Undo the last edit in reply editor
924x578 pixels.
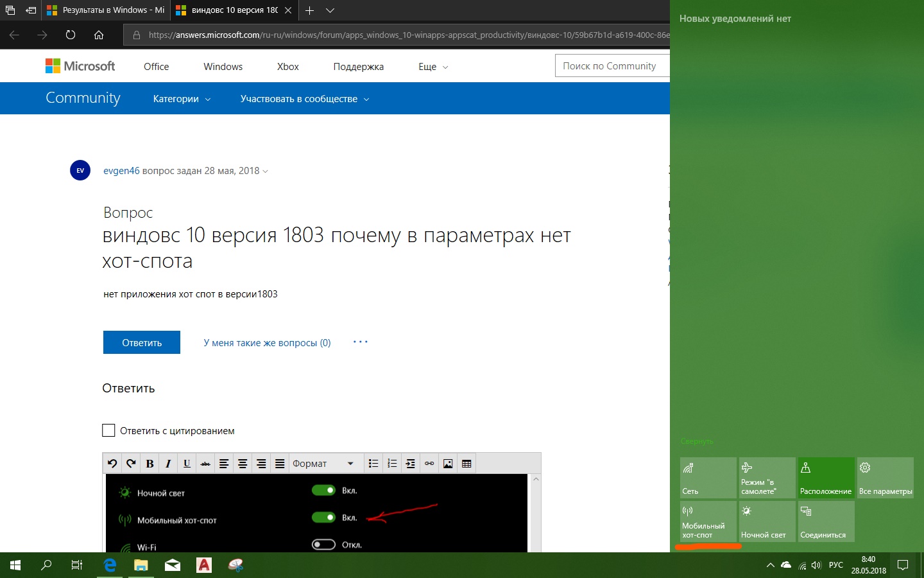(x=112, y=464)
